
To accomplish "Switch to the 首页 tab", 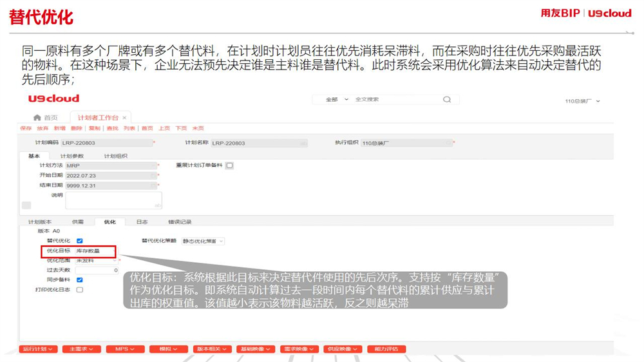I will click(46, 117).
